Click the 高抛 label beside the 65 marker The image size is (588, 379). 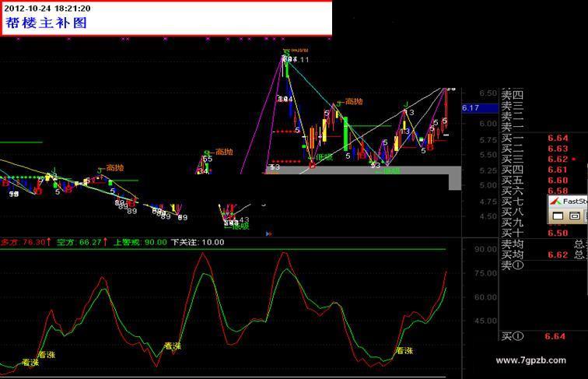tap(224, 152)
